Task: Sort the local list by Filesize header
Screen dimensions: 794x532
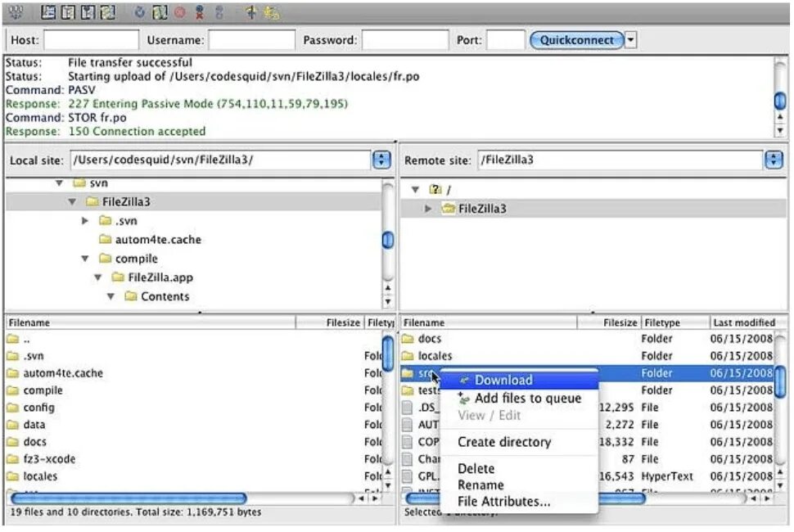Action: tap(330, 322)
